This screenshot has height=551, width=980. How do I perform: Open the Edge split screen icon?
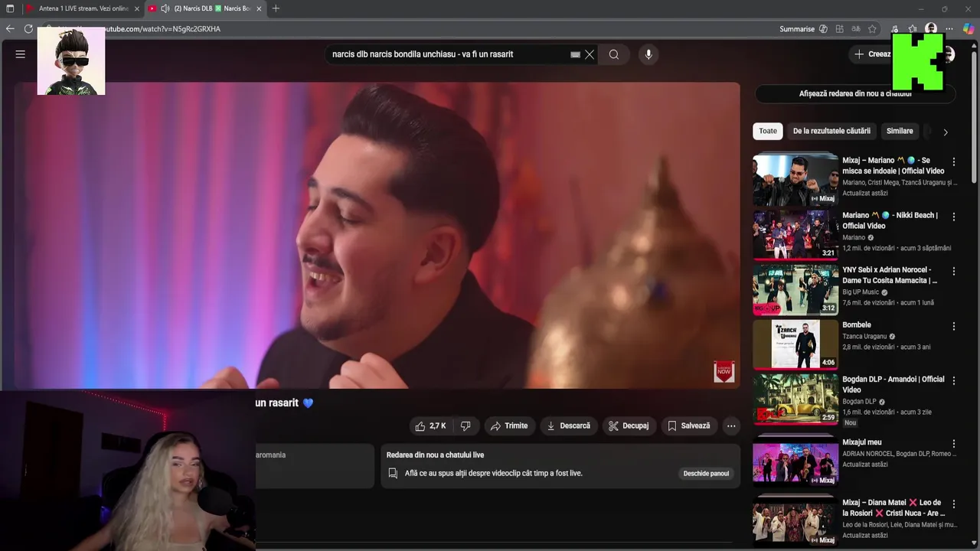tap(840, 29)
